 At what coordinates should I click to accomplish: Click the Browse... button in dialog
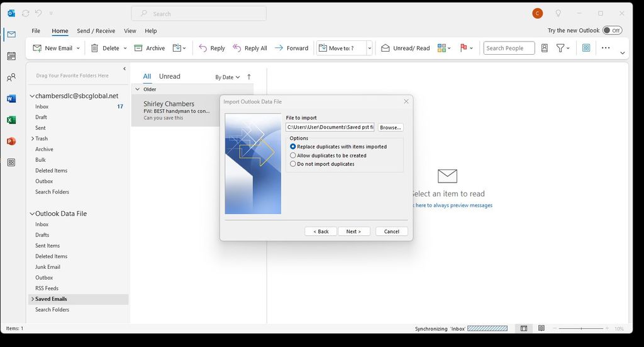tap(390, 127)
